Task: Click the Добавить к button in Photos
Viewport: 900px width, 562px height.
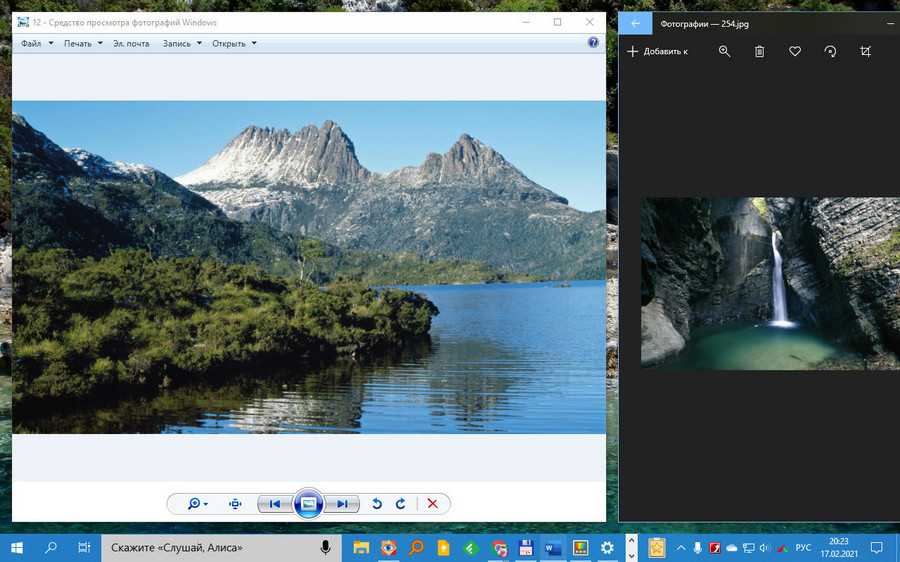Action: (x=657, y=51)
